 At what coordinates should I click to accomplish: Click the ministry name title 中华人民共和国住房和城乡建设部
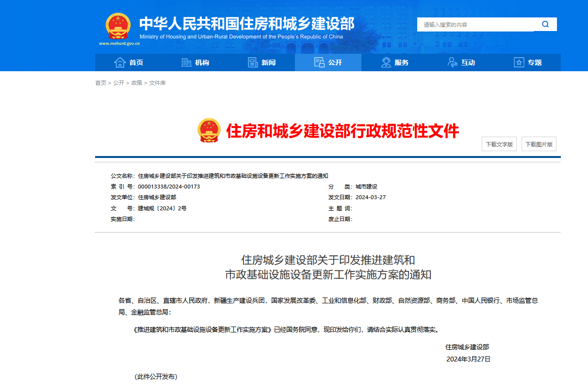click(x=247, y=23)
